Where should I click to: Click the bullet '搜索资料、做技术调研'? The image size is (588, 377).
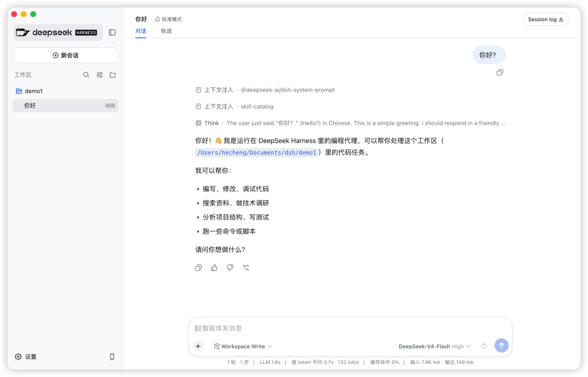tap(236, 203)
